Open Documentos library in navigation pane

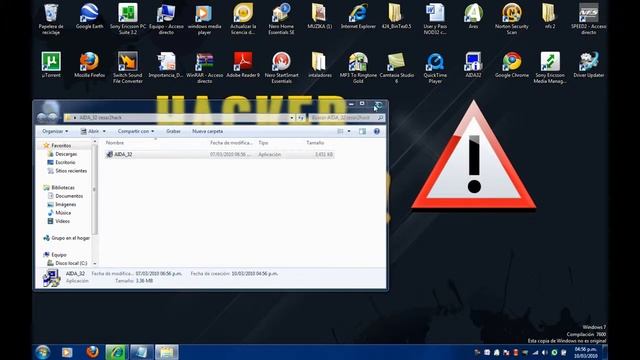click(69, 196)
